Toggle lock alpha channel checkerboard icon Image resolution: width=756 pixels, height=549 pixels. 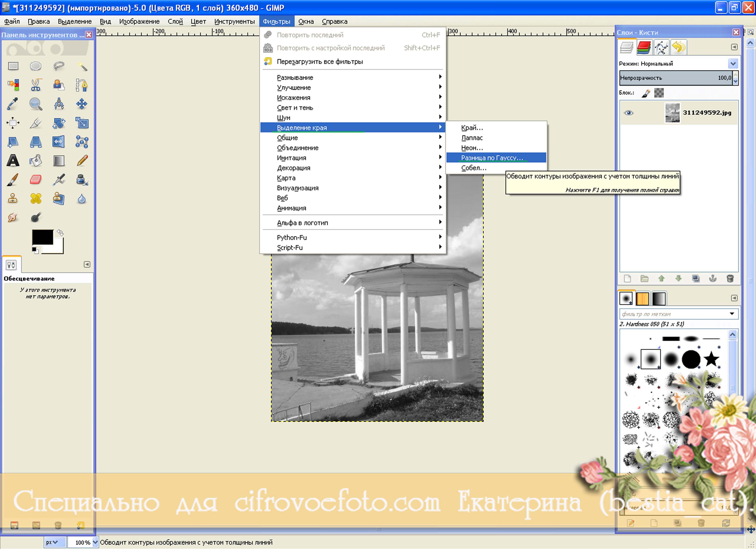(659, 93)
